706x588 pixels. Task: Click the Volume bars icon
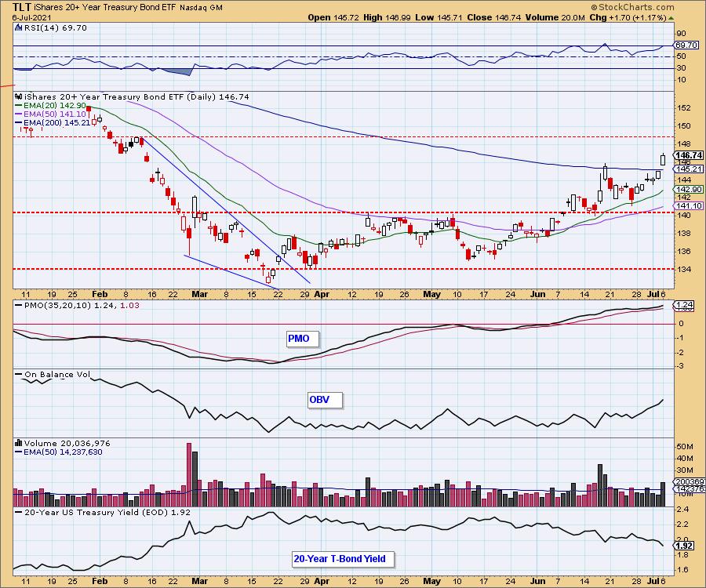(19, 444)
